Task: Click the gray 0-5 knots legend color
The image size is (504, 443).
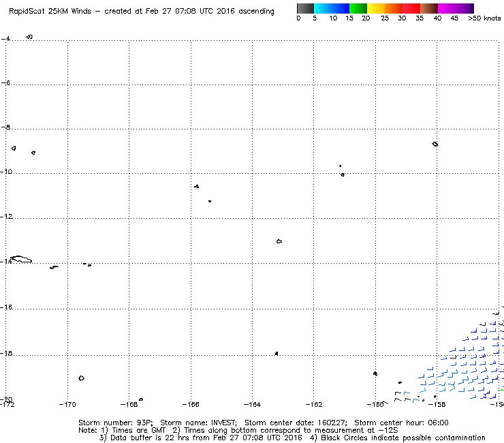Action: 305,8
